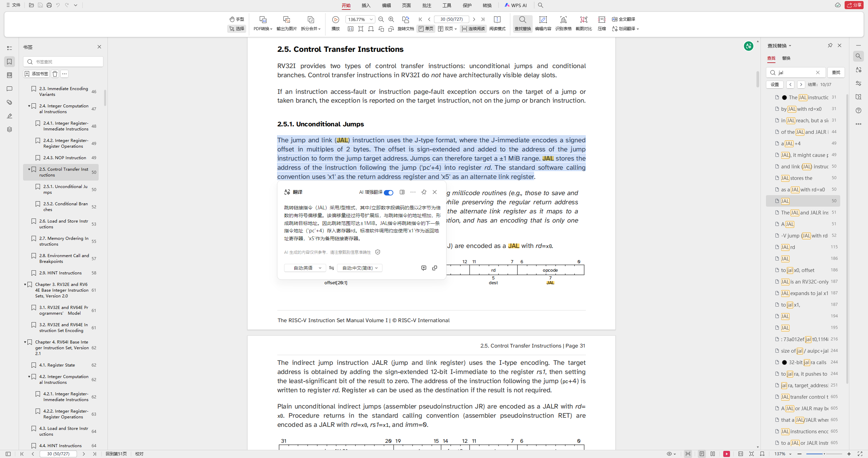
Task: Open the reading mode icon
Action: point(497,20)
